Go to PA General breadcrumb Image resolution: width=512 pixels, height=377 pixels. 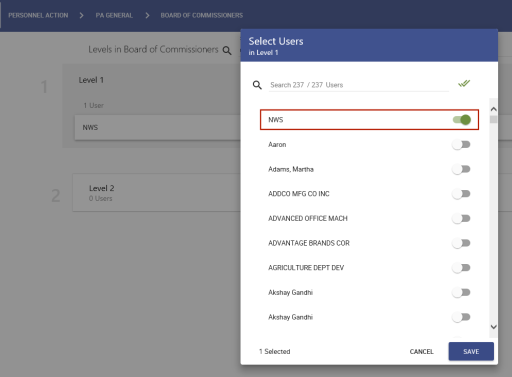(114, 15)
